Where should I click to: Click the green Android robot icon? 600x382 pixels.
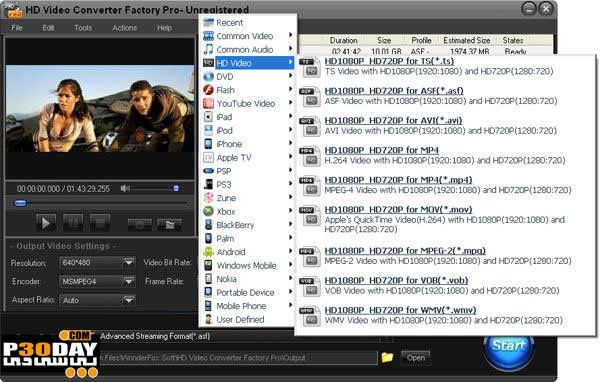click(208, 252)
